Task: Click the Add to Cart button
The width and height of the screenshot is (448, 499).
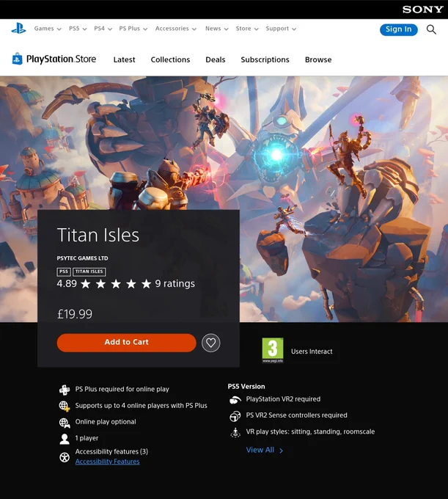Action: click(x=126, y=343)
